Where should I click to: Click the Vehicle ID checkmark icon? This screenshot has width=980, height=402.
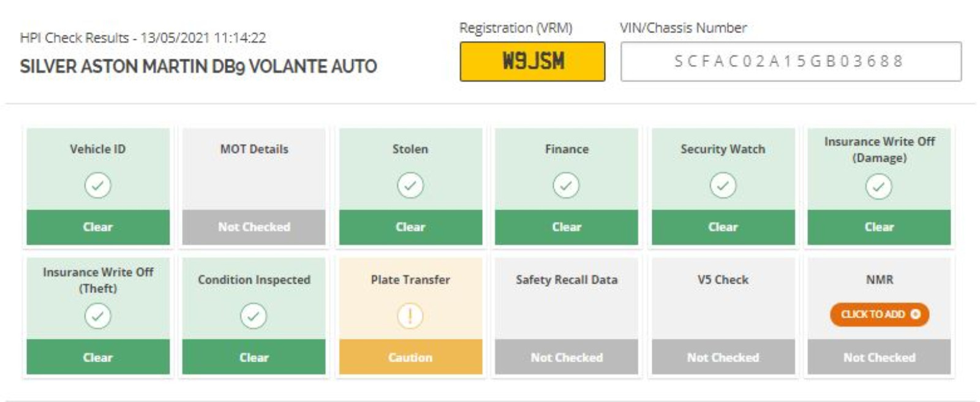pyautogui.click(x=98, y=185)
